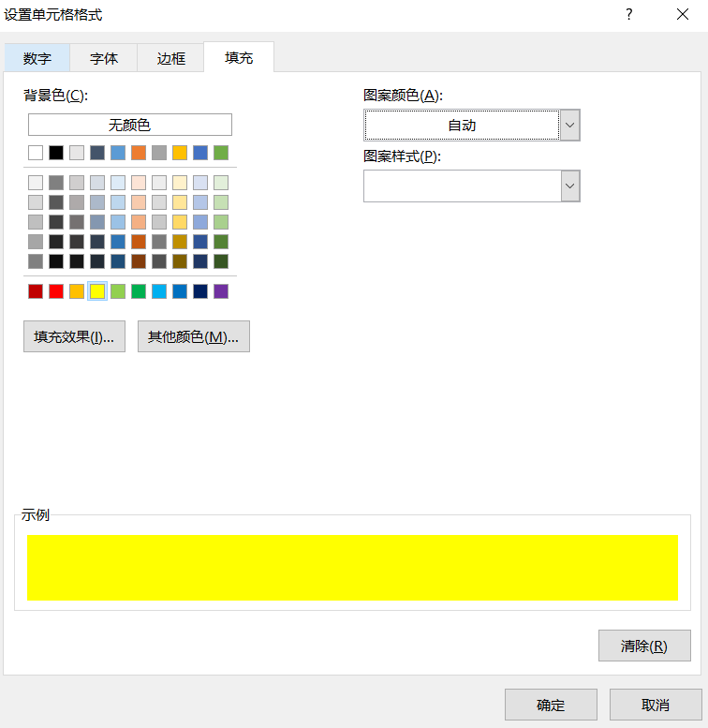Select the selected yellow standard color swatch
The width and height of the screenshot is (708, 728).
97,291
